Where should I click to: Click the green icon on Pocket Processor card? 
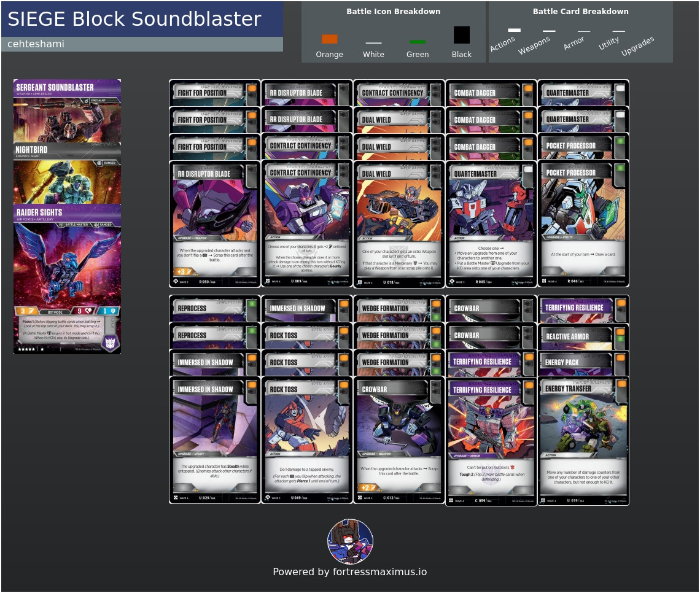[620, 168]
